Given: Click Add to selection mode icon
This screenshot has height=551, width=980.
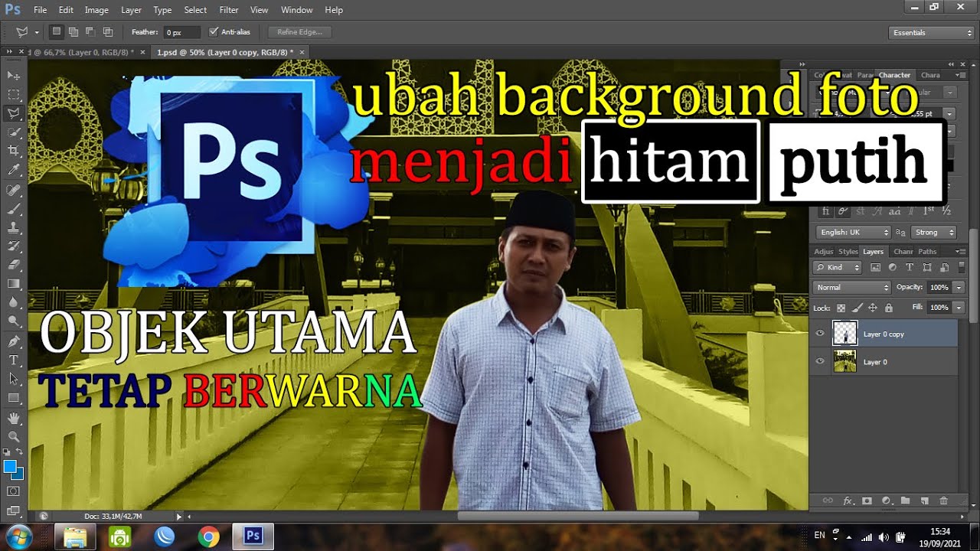Looking at the screenshot, I should (73, 32).
